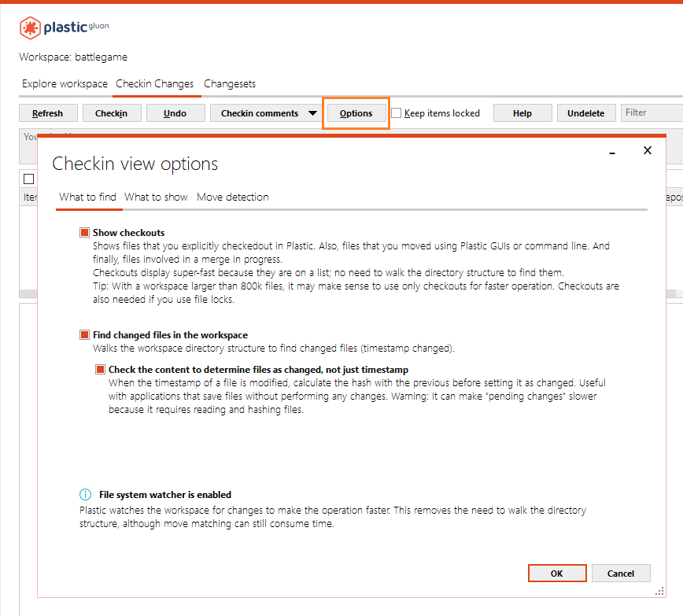Toggle the Show checkouts checkbox
The height and width of the screenshot is (616, 683).
84,232
